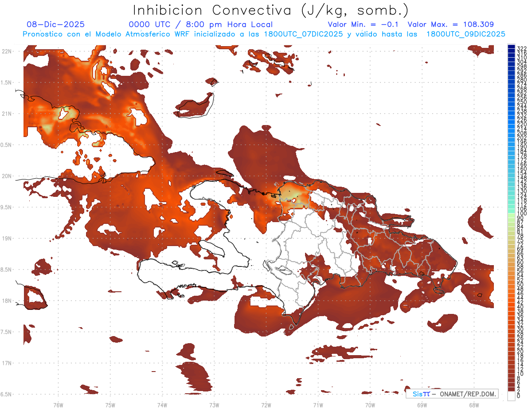This screenshot has width=532, height=411.
Task: Click the dark blue 322 legend swatch
Action: tap(511, 47)
